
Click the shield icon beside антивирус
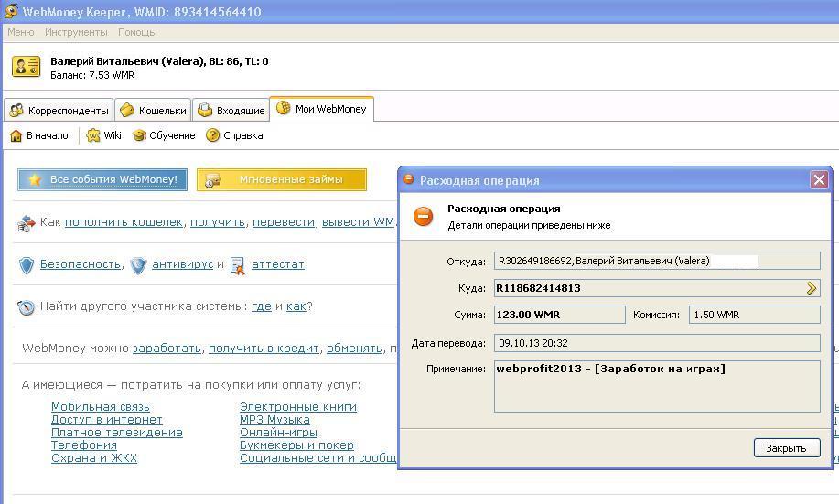coord(138,265)
